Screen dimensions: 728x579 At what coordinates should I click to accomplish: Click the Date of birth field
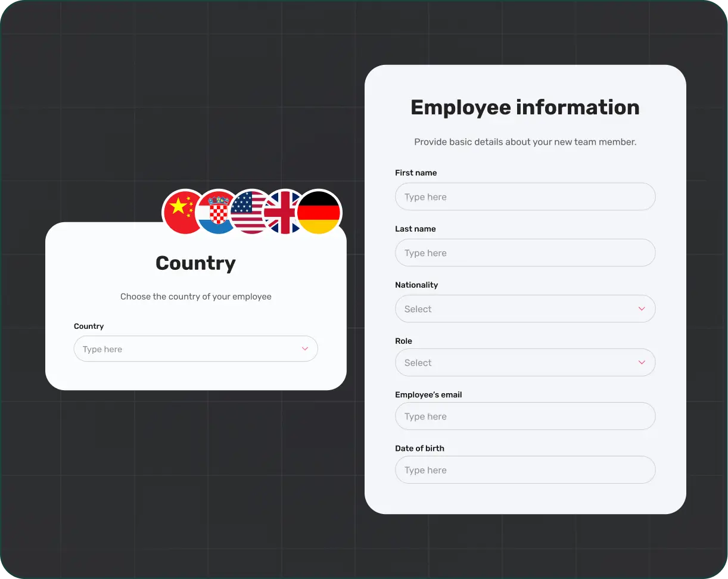pyautogui.click(x=525, y=469)
